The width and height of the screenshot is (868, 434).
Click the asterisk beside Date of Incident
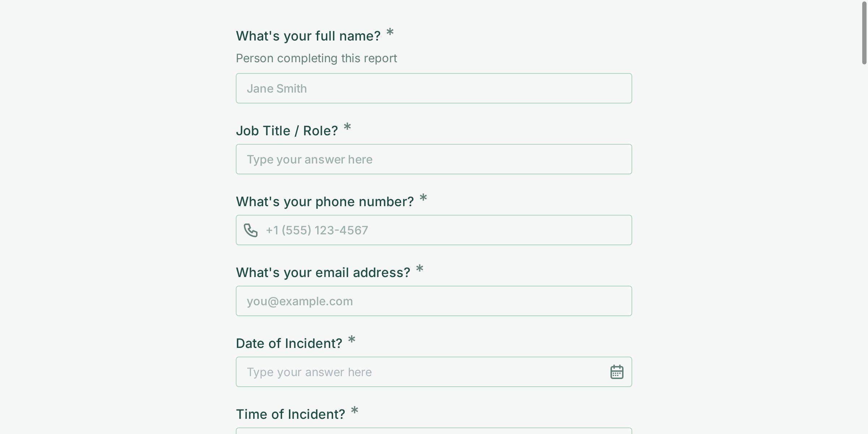[x=351, y=340]
